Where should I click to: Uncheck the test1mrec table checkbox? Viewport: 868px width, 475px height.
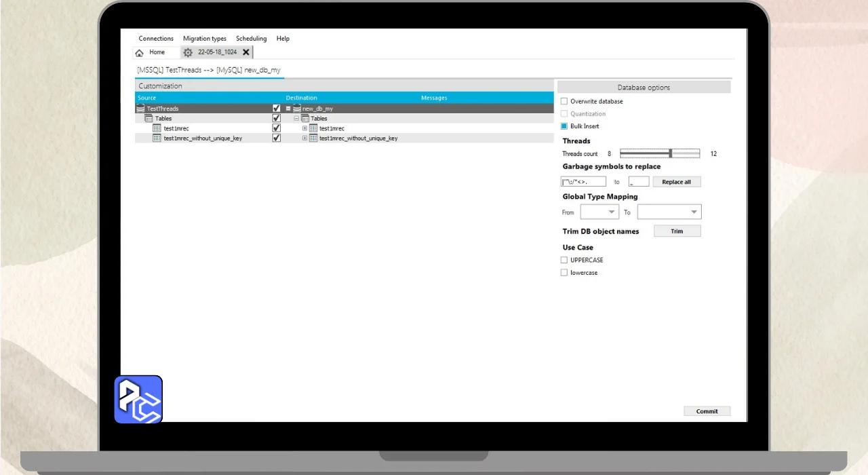[276, 128]
